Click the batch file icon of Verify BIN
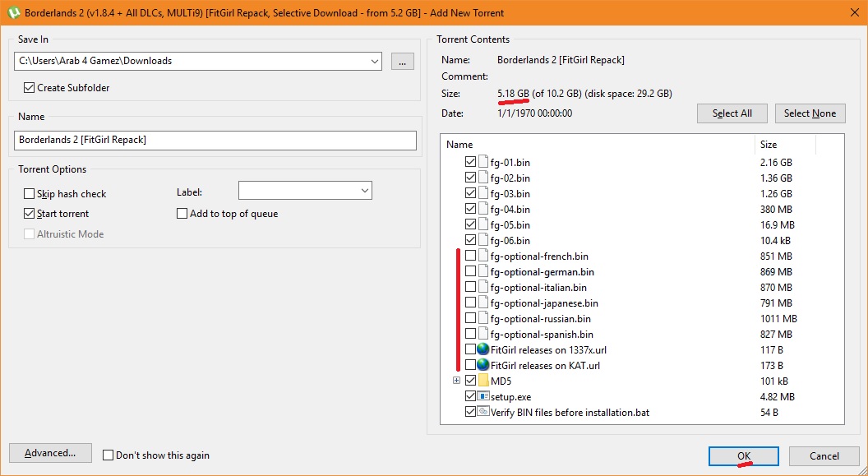This screenshot has height=476, width=868. (483, 412)
